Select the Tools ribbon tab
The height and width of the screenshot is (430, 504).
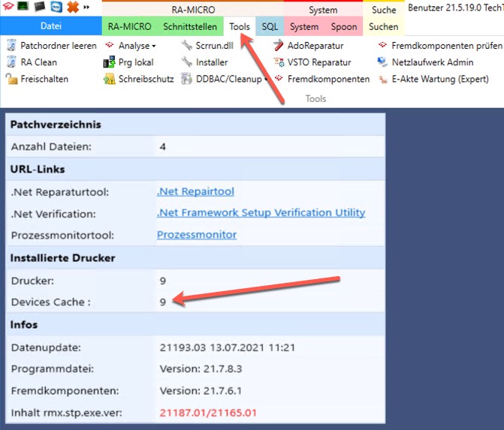point(240,26)
